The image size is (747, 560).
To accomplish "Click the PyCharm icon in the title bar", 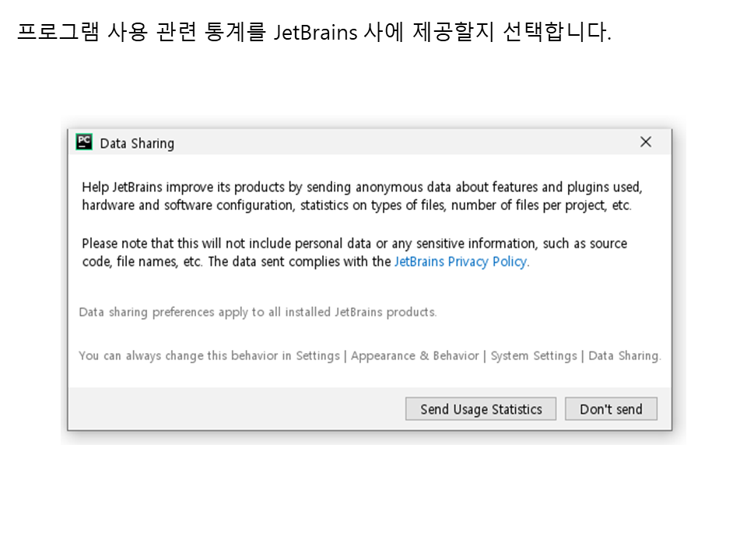I will point(84,142).
